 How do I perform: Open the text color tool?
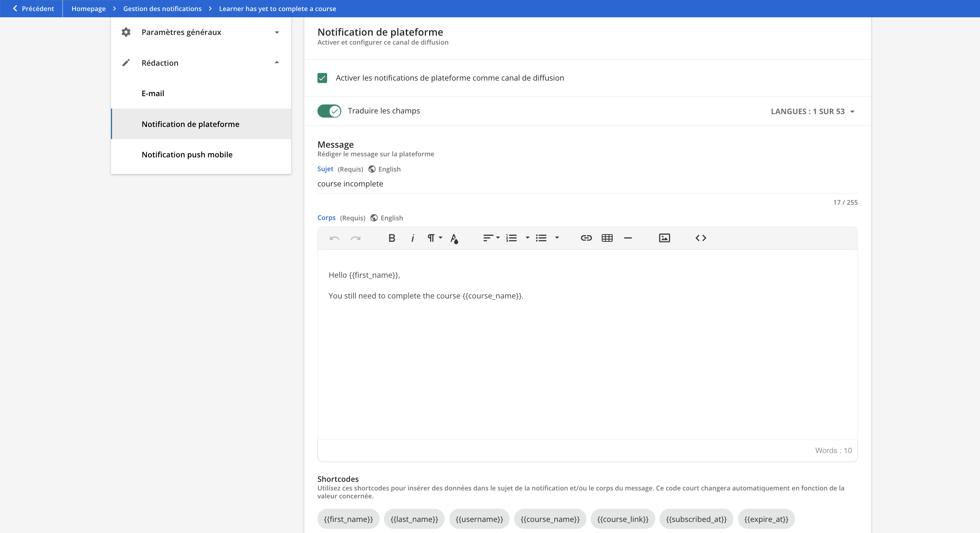pos(454,239)
